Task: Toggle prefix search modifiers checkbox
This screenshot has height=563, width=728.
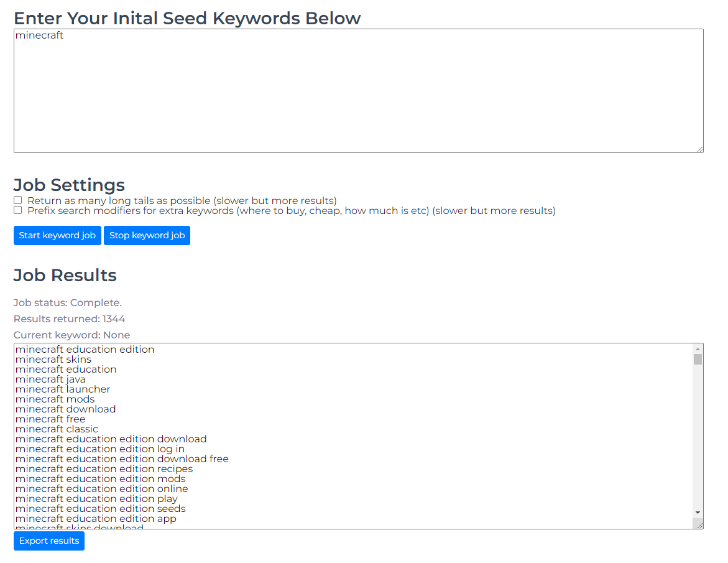Action: pos(17,210)
